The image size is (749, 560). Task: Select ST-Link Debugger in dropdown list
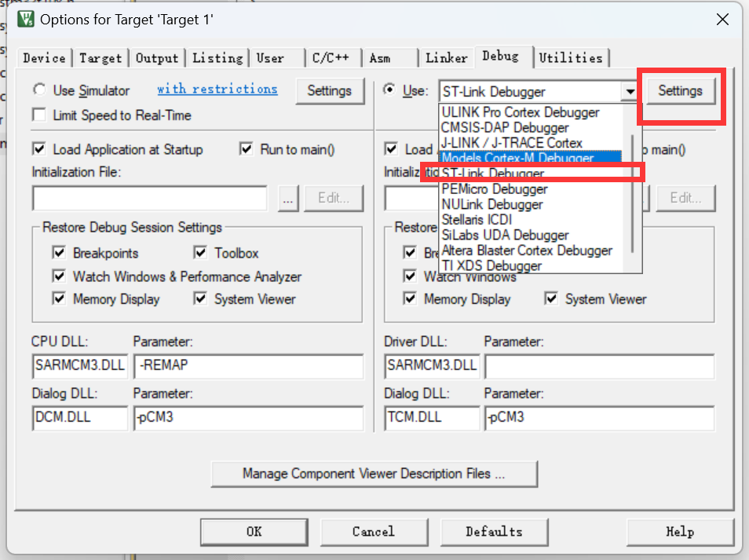pyautogui.click(x=532, y=173)
